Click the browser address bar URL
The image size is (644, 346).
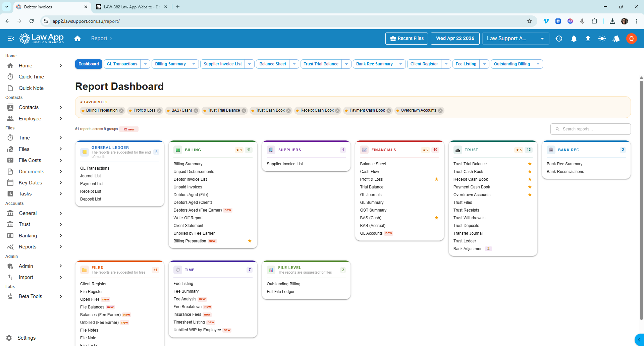coord(86,21)
